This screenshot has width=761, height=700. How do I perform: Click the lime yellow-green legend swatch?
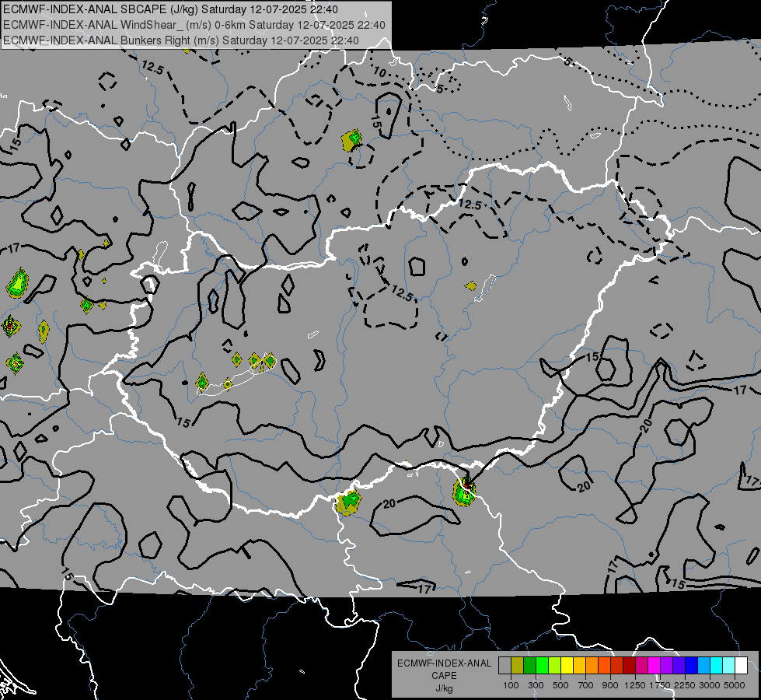555,666
